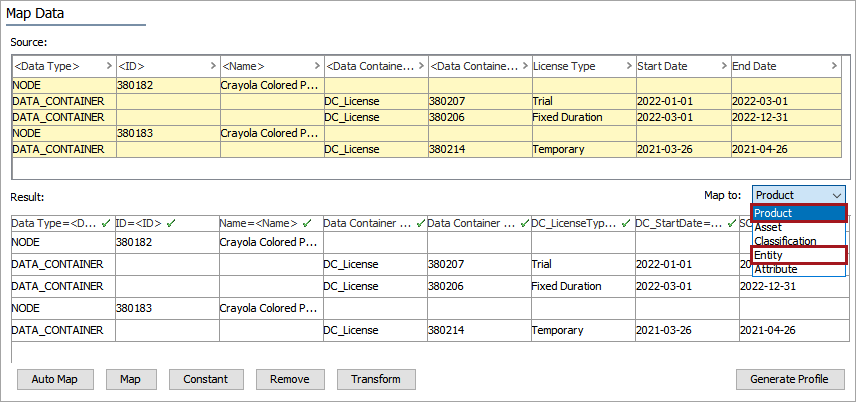Select source License Type cell Fixed Duration
The height and width of the screenshot is (402, 856).
584,117
